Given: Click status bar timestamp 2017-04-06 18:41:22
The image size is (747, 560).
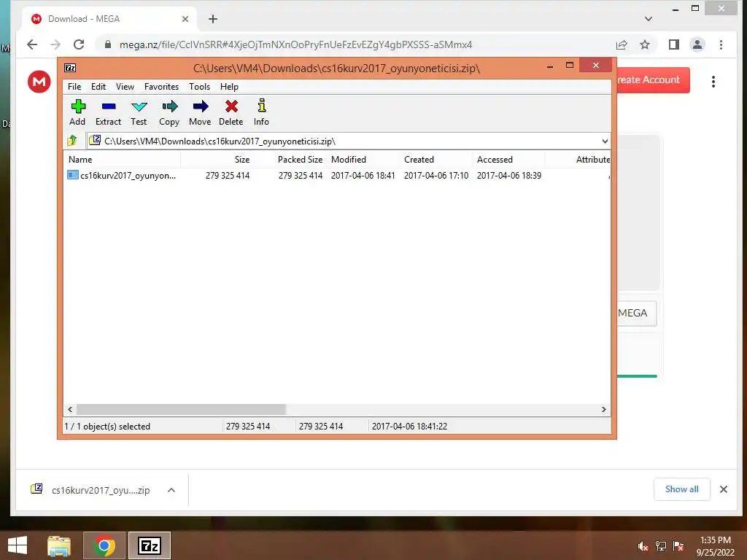Looking at the screenshot, I should (409, 426).
